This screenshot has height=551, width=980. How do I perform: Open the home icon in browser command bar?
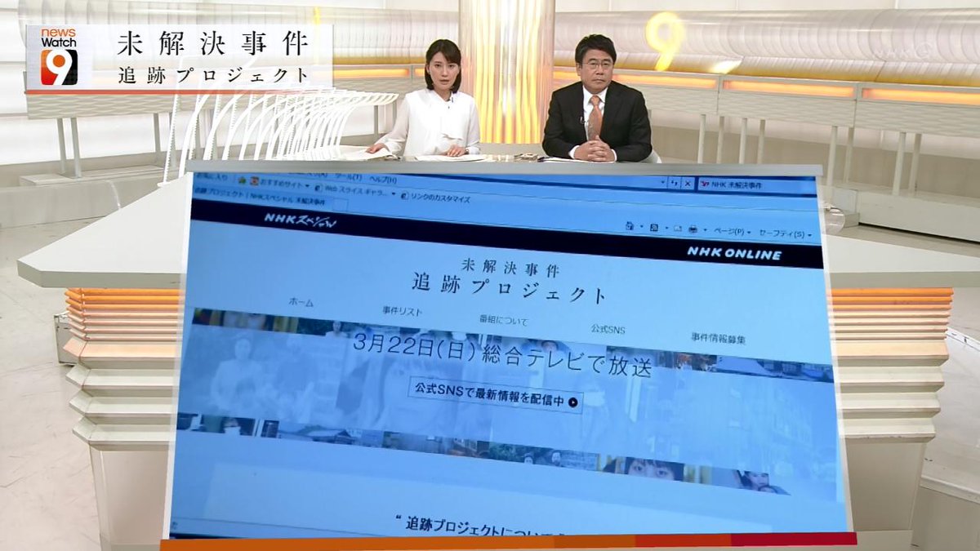click(629, 225)
